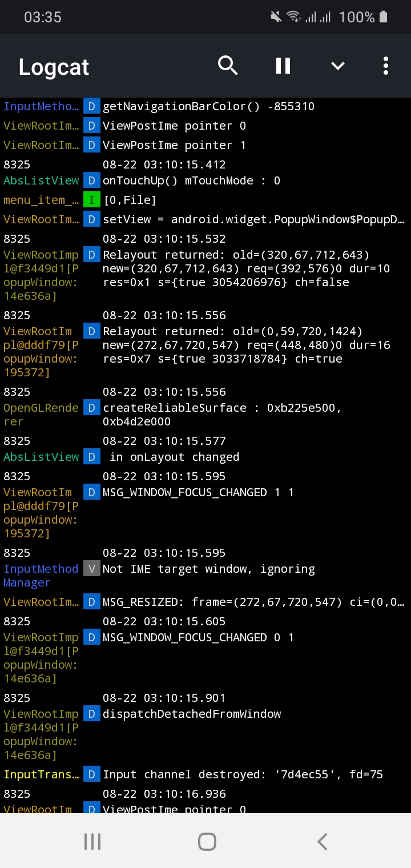Open the filter dropdown chevron in toolbar

(337, 65)
